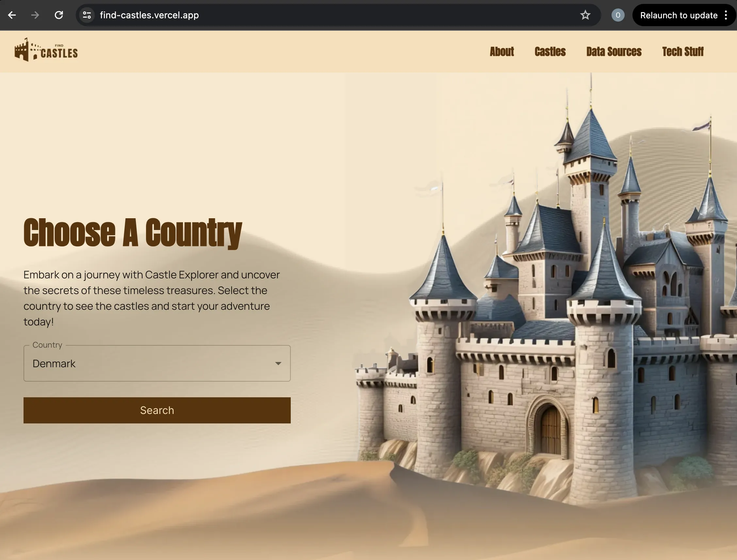Click the page reload refresh icon
737x560 pixels.
coord(57,15)
